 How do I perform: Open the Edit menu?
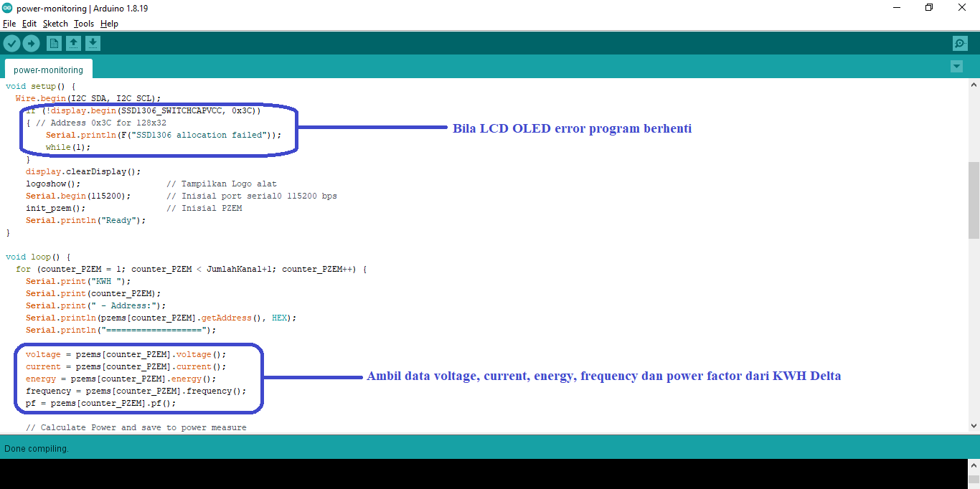point(29,24)
